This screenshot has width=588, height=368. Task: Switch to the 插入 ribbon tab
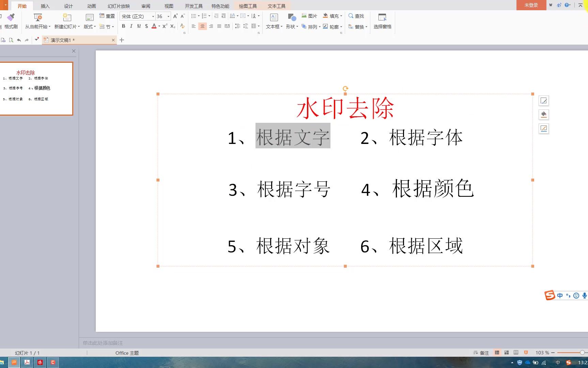pyautogui.click(x=45, y=5)
